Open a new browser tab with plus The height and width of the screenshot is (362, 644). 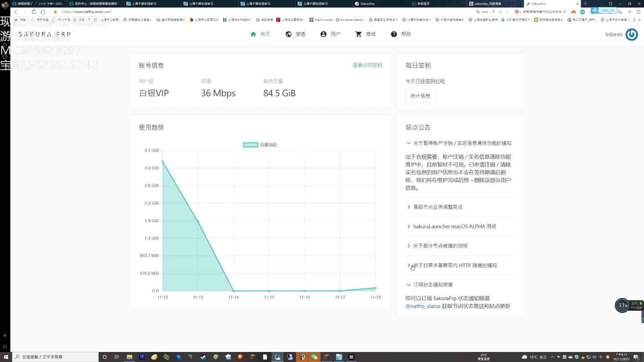tap(585, 4)
